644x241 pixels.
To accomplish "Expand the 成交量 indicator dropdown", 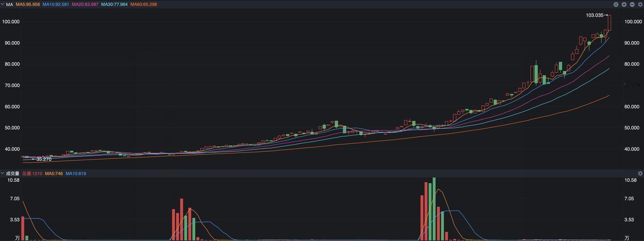I will (x=3, y=173).
